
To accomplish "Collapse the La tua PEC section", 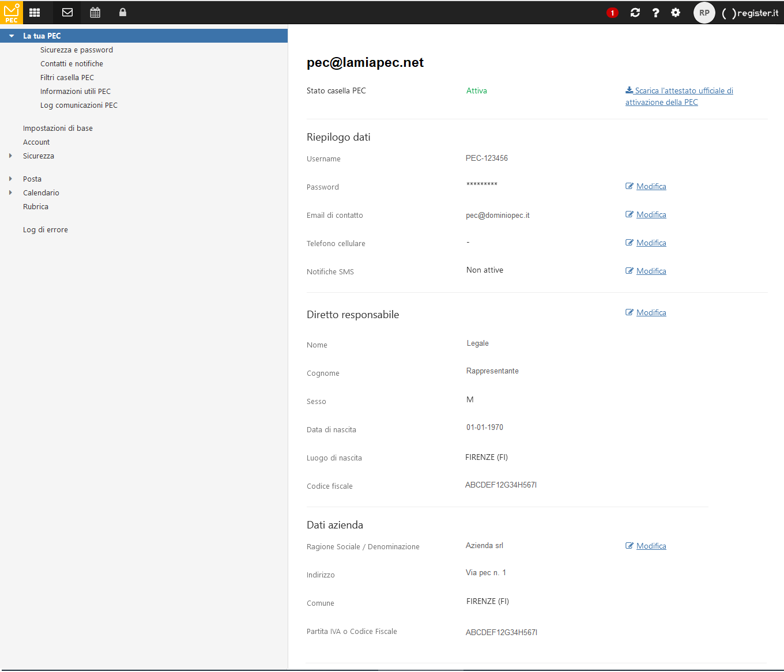I will 12,36.
